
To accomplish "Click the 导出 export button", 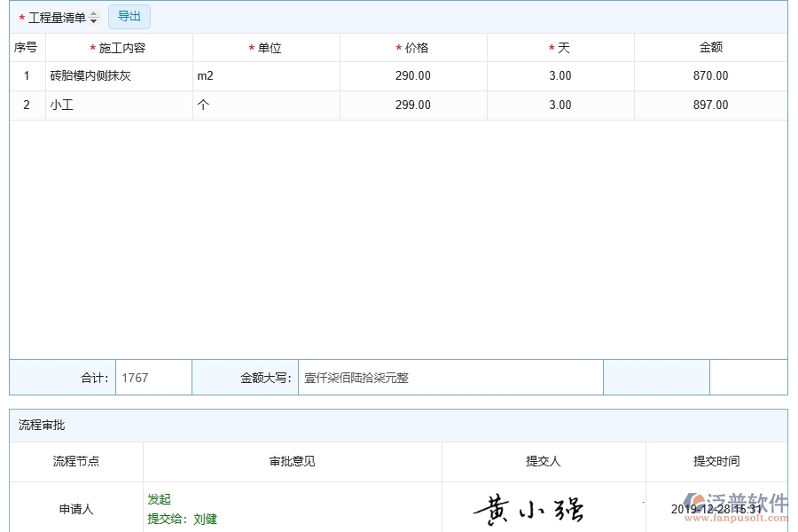I will 129,16.
